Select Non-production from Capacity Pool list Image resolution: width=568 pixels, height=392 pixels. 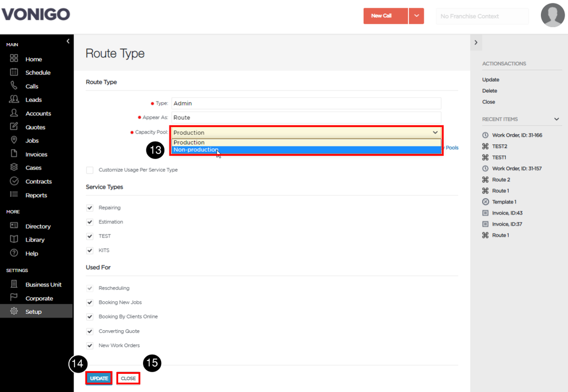[x=306, y=150]
